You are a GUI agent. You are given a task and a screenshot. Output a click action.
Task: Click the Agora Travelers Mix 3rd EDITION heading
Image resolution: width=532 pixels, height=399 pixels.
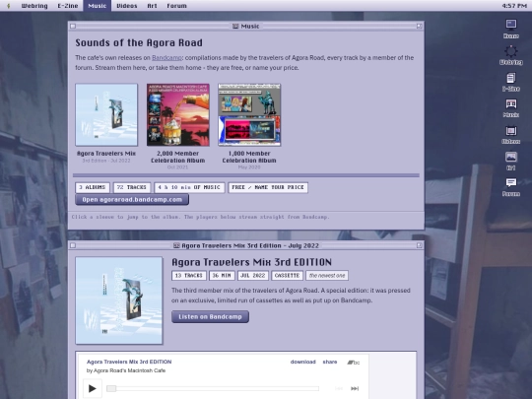coord(251,262)
